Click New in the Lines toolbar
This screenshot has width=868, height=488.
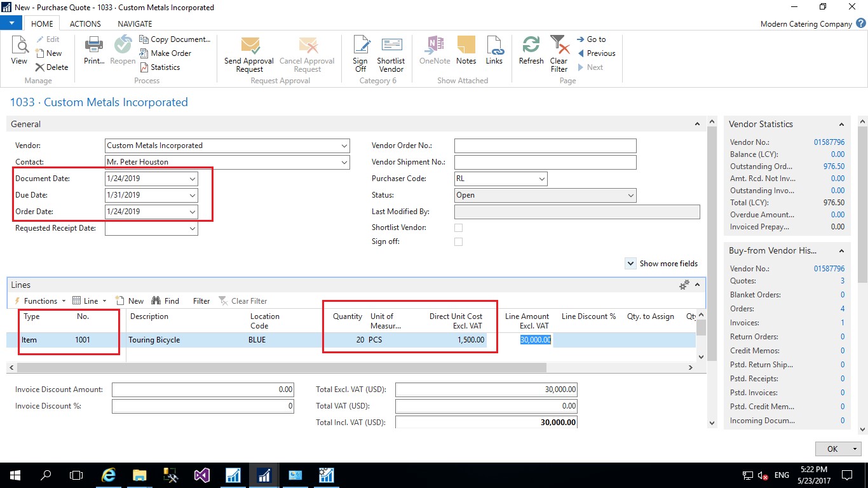tap(130, 301)
